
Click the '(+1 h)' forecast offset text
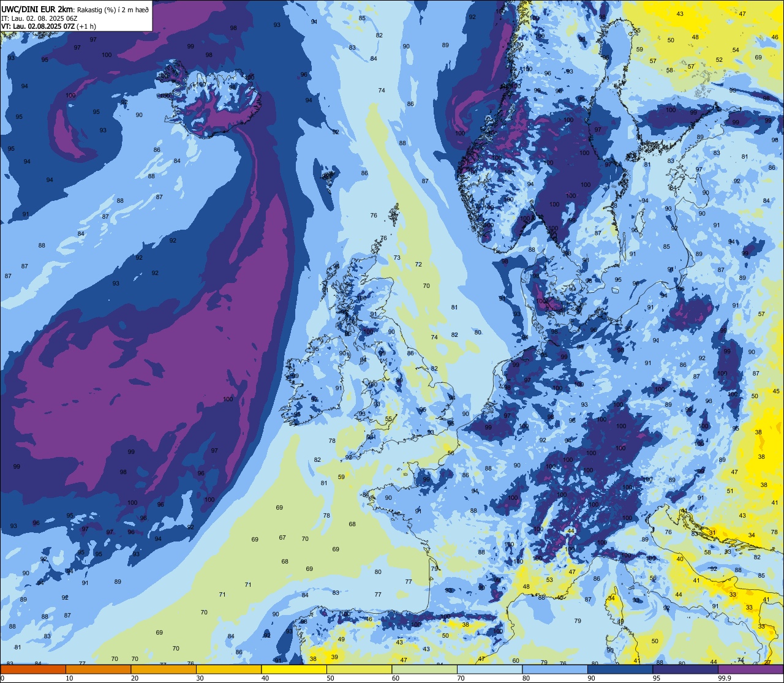click(87, 26)
